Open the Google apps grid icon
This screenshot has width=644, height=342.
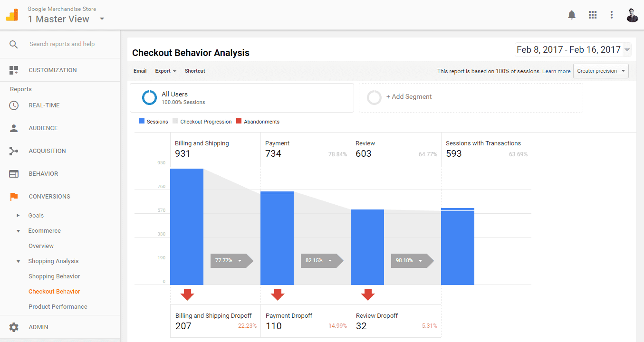tap(592, 15)
